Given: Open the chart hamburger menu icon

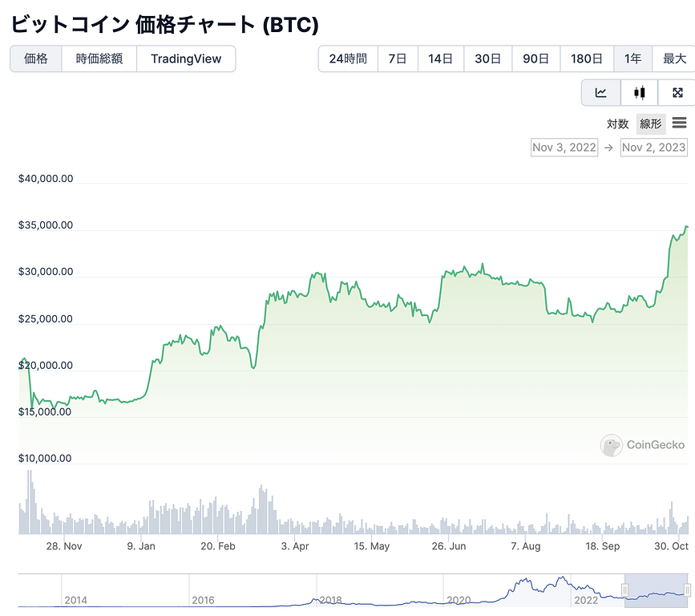Looking at the screenshot, I should coord(679,124).
